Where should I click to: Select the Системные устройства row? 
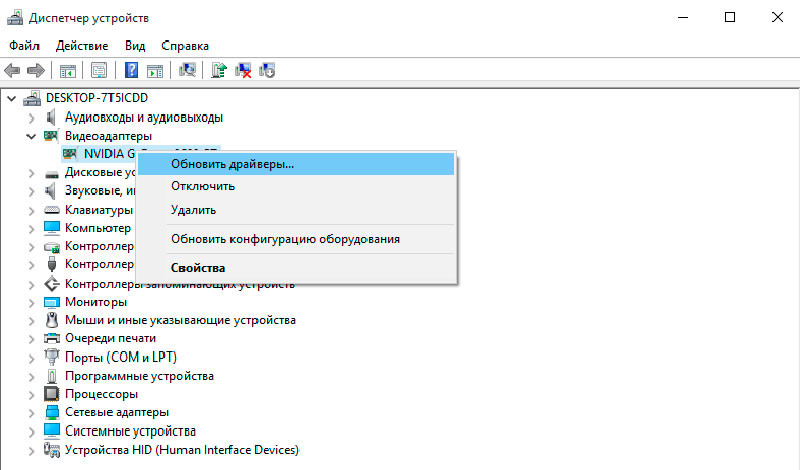point(130,431)
